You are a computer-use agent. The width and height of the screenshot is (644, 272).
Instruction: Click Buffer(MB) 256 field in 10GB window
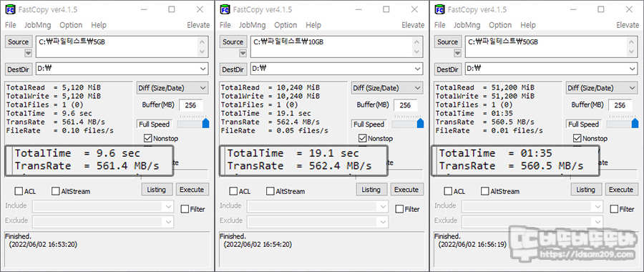coord(406,105)
